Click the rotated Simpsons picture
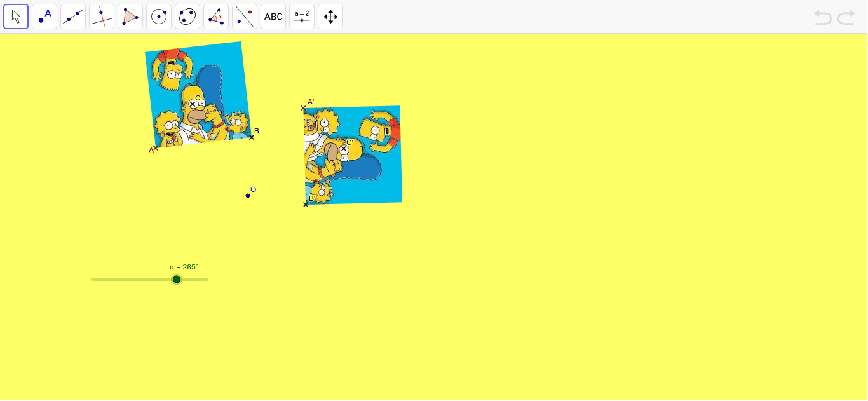Viewport: 868px width, 401px height. [x=353, y=154]
